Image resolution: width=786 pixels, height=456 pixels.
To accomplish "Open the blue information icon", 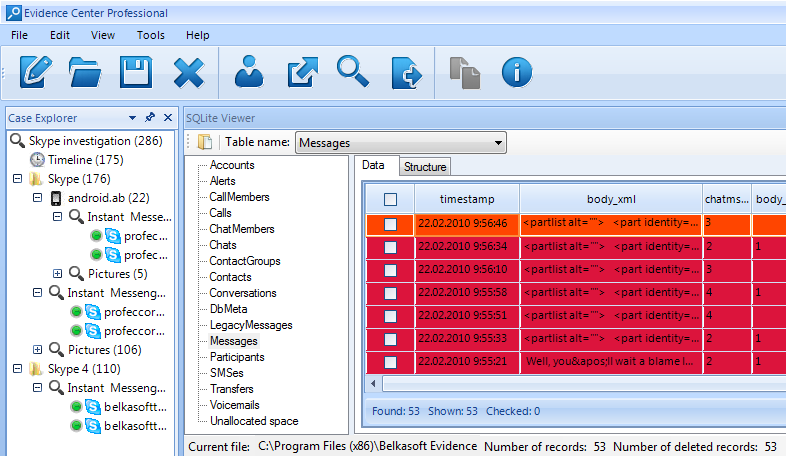I will [517, 73].
